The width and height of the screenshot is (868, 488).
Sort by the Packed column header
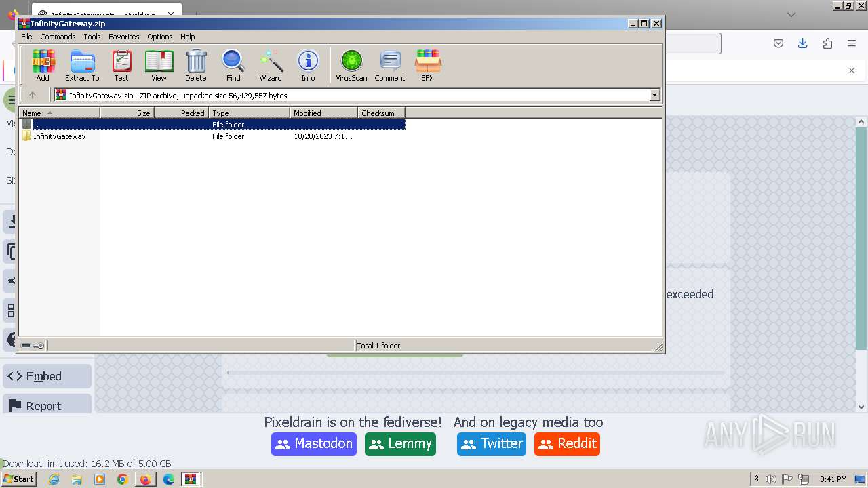(x=181, y=113)
